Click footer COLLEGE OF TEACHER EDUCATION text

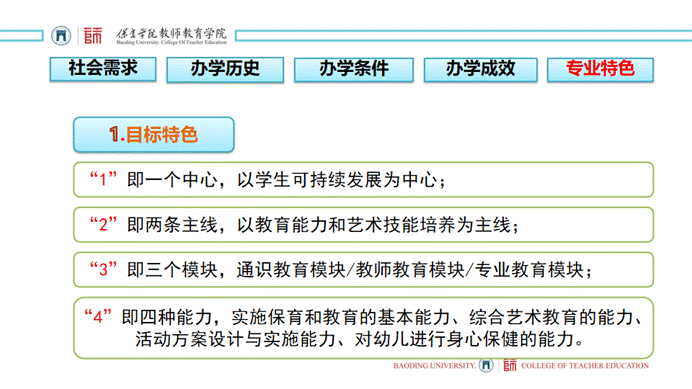pyautogui.click(x=585, y=366)
